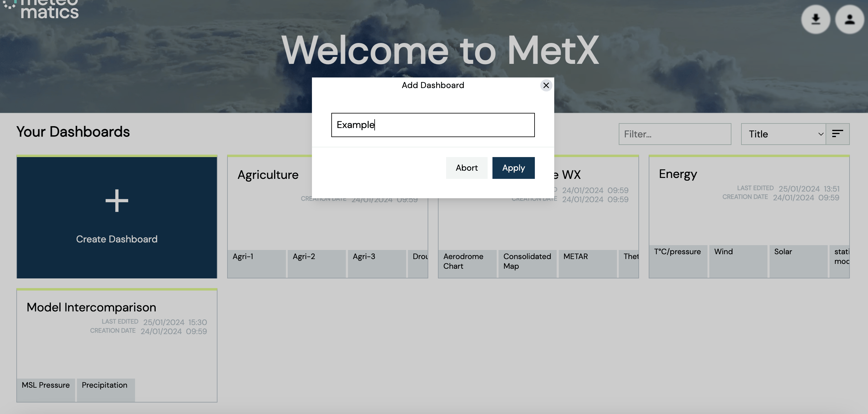
Task: Open the METAR tab
Action: (x=587, y=264)
